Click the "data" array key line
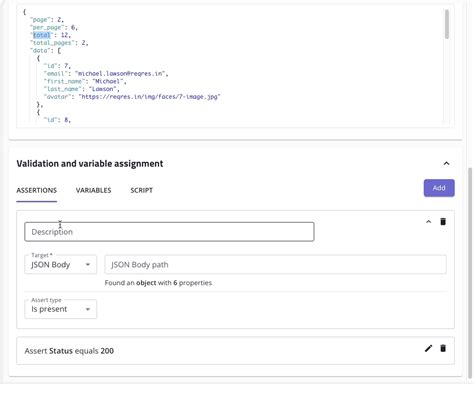 [45, 51]
